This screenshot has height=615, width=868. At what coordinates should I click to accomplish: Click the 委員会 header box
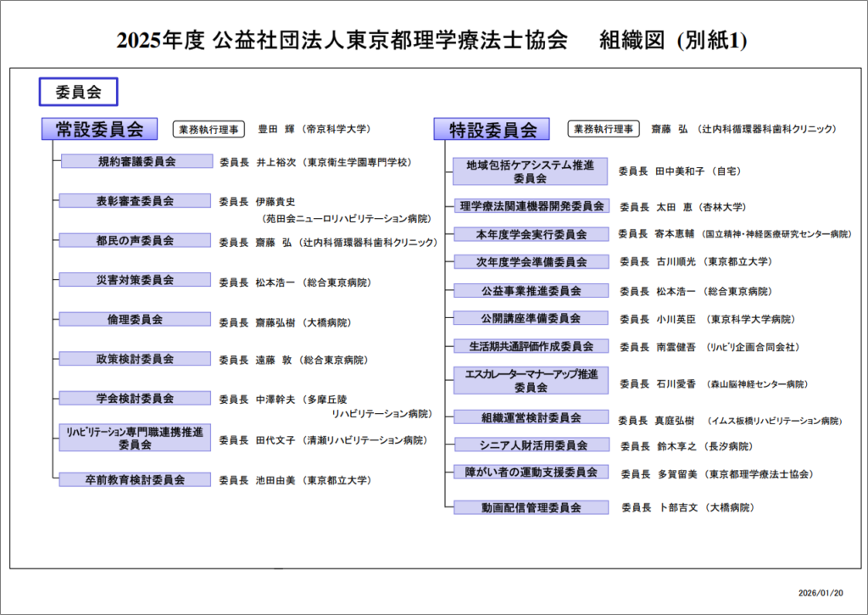pyautogui.click(x=77, y=92)
